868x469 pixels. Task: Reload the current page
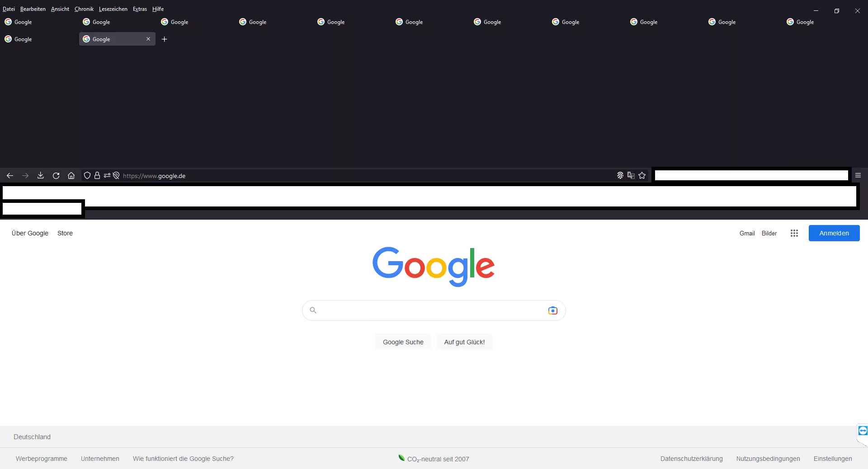[56, 176]
